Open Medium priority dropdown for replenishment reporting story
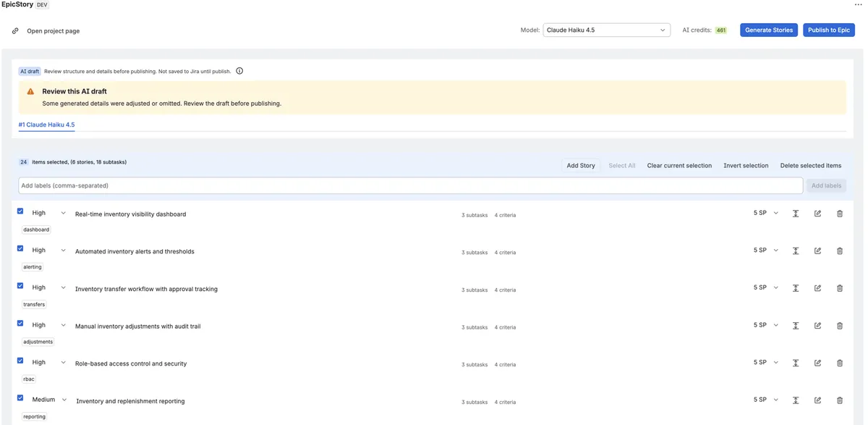This screenshot has width=868, height=425. (x=50, y=400)
